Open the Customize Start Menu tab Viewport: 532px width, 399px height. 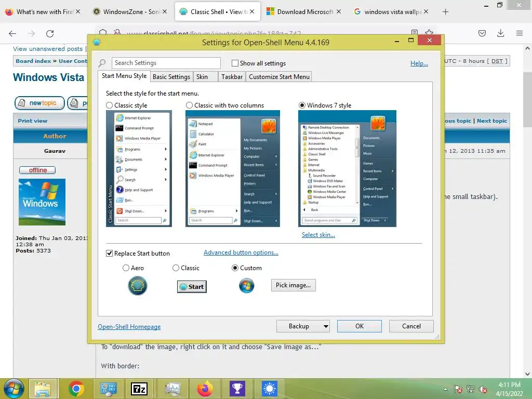[279, 77]
